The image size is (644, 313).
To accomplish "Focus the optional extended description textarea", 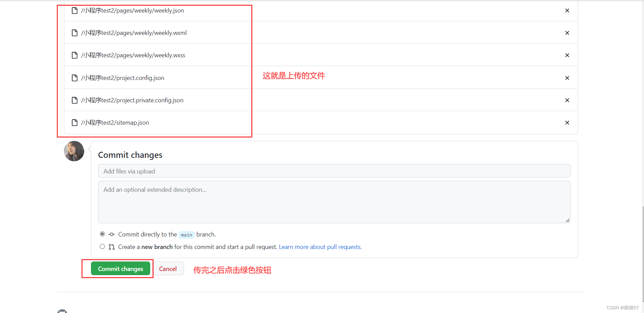I will [334, 202].
